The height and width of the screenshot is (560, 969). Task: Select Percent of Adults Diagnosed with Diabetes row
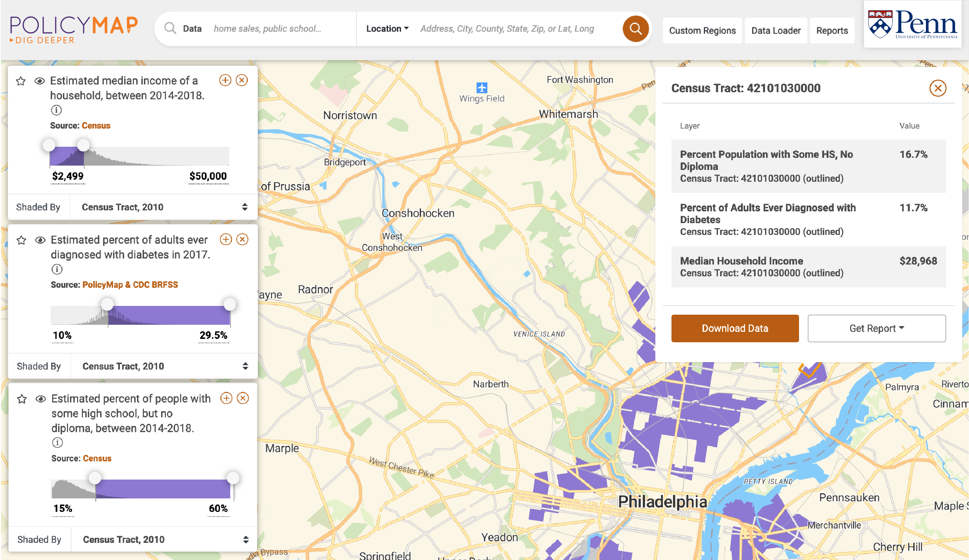tap(808, 220)
